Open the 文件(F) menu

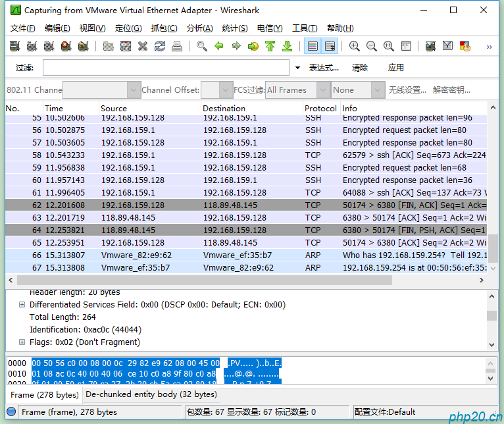(x=22, y=28)
